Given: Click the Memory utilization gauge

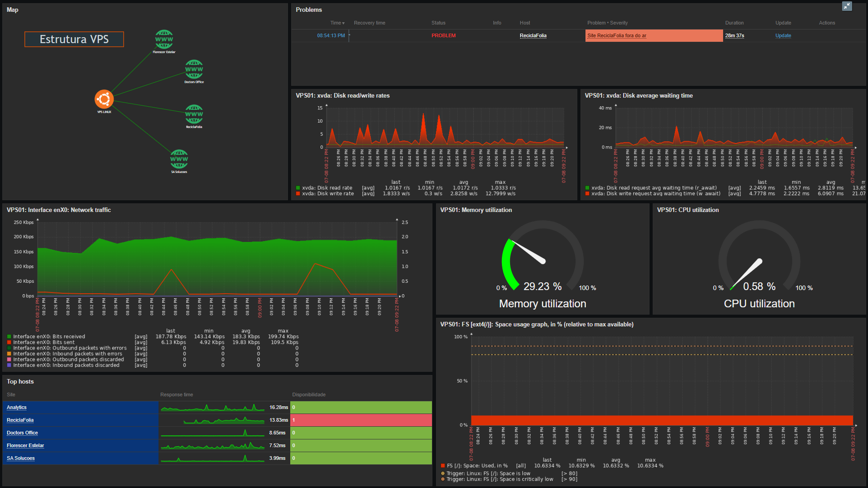Looking at the screenshot, I should coord(542,256).
